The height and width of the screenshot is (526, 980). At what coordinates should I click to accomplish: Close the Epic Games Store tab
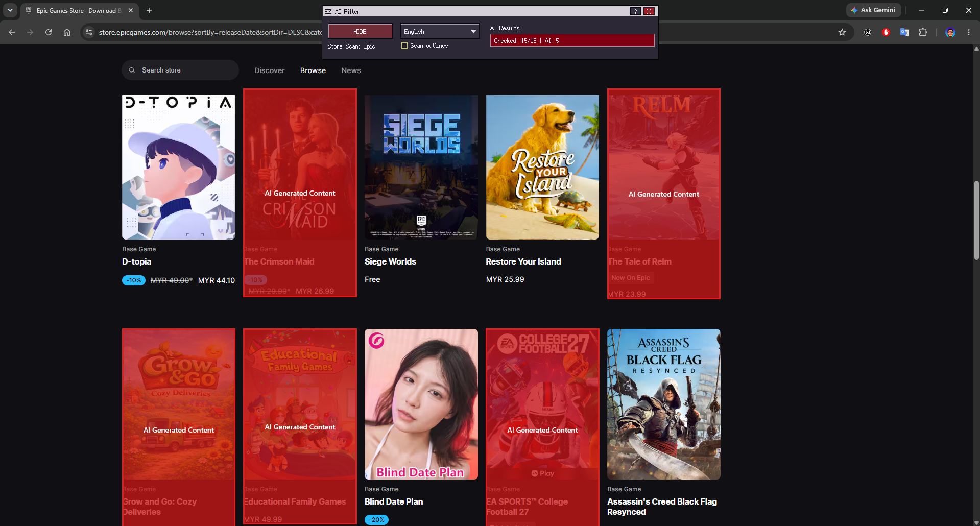pos(131,10)
